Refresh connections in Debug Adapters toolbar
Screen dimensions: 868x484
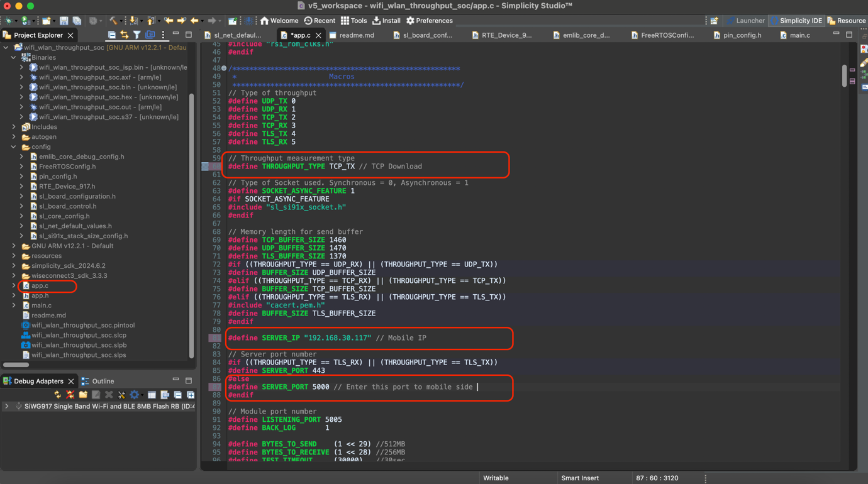point(57,394)
